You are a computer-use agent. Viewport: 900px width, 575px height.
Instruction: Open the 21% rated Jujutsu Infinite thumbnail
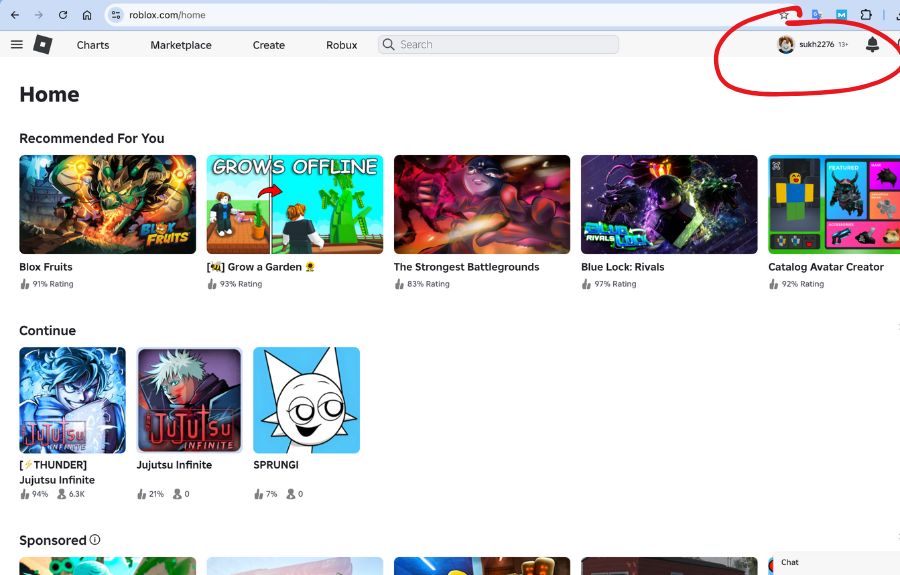[189, 400]
